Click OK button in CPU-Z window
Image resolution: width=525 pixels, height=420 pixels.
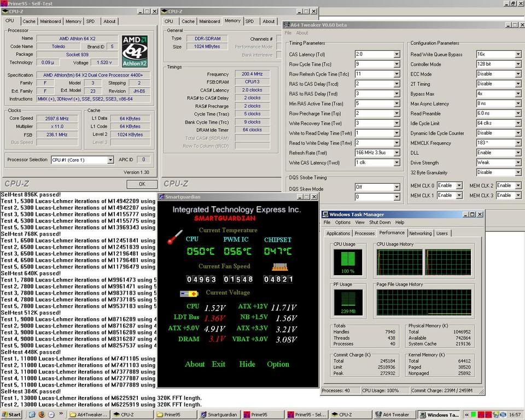point(142,184)
